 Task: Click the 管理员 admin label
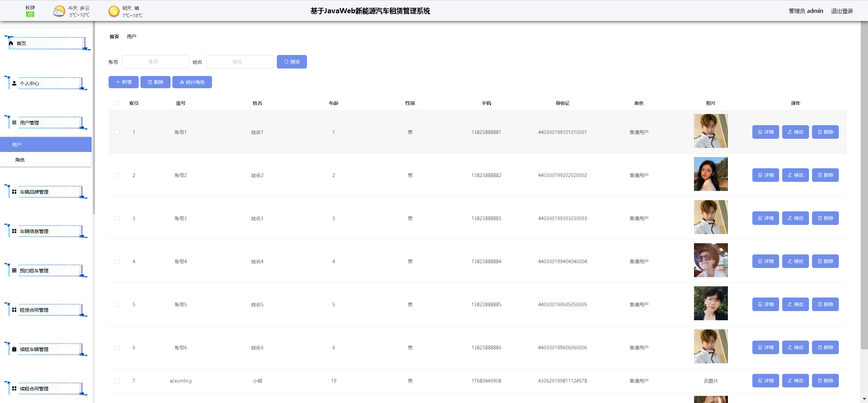click(x=806, y=11)
